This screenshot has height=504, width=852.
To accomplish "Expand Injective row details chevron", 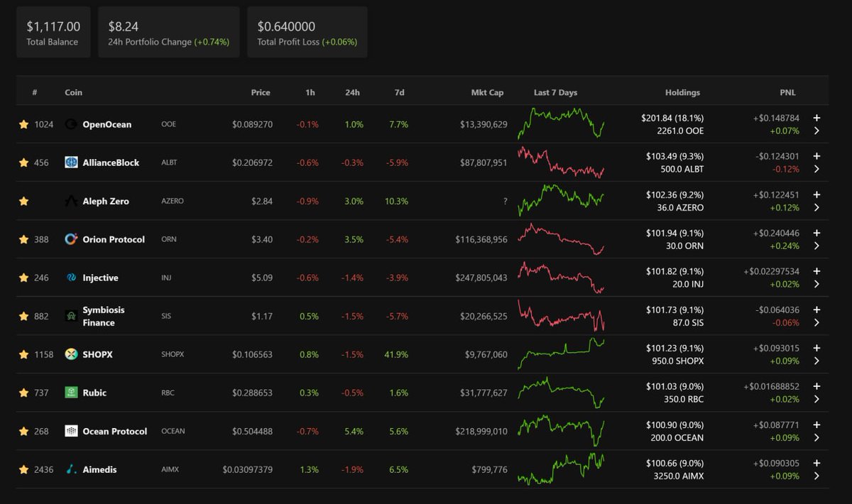I will pyautogui.click(x=816, y=284).
